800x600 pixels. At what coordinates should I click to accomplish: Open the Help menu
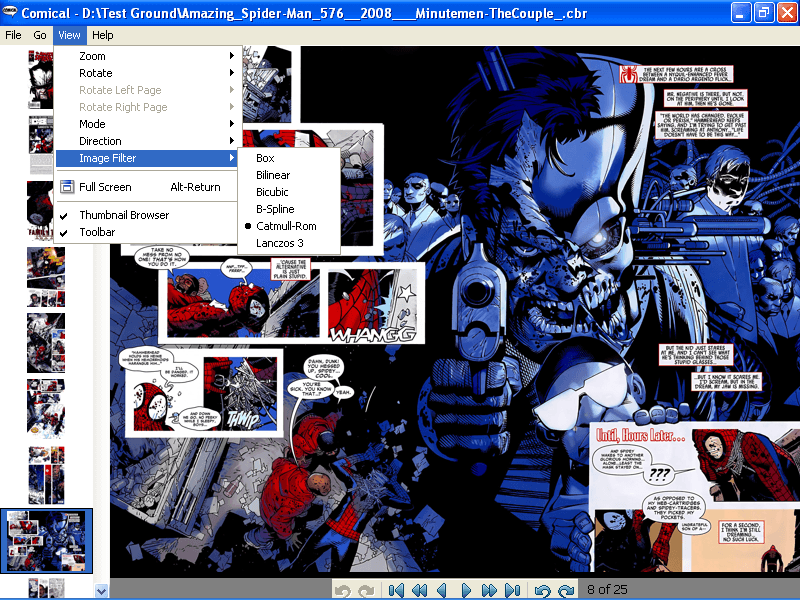(103, 35)
